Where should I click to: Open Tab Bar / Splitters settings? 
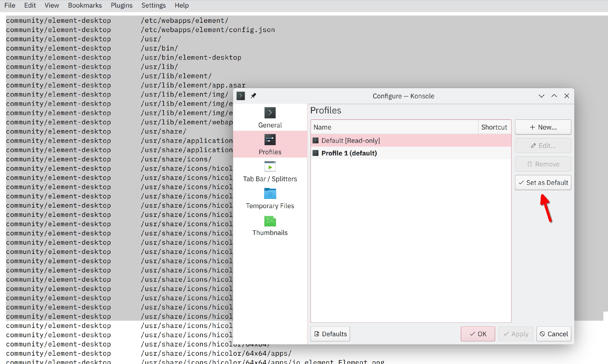tap(270, 171)
